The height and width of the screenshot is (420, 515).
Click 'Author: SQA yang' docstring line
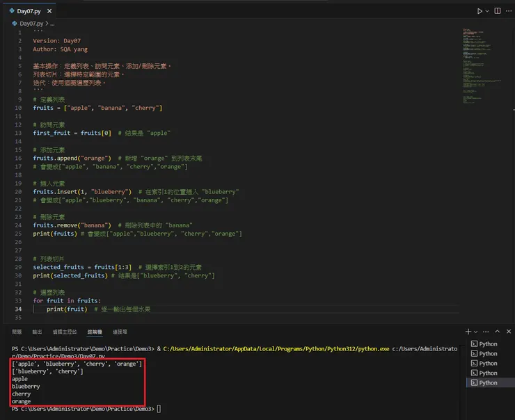click(60, 49)
